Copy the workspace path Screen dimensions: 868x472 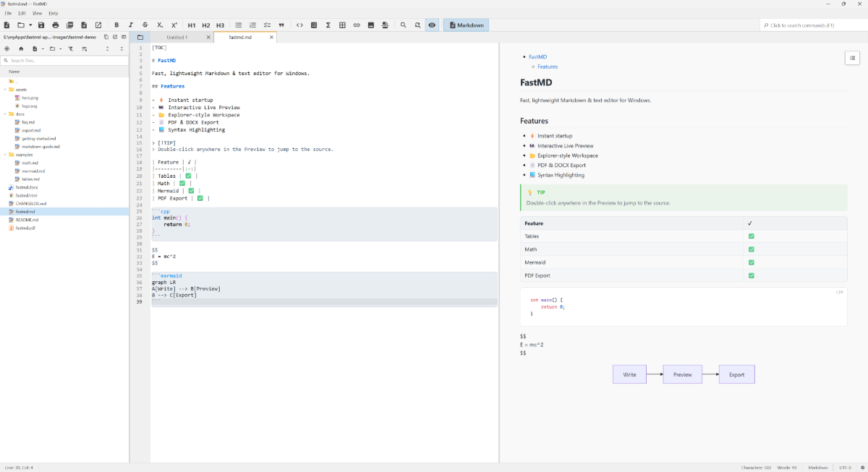pos(106,37)
